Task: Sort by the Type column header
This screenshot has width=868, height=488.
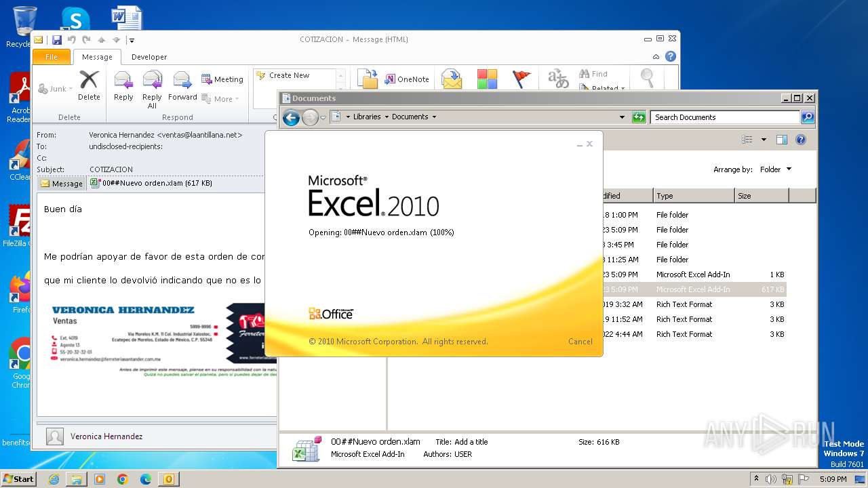Action: click(694, 196)
